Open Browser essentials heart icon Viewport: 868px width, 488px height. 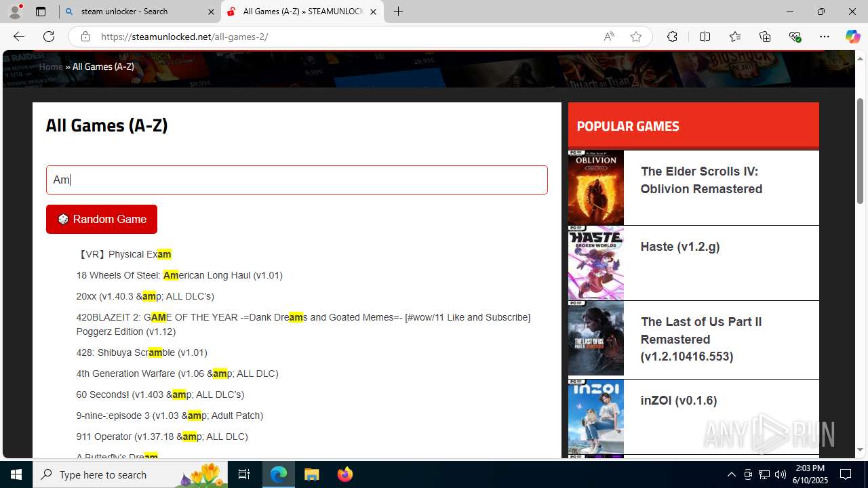point(795,37)
